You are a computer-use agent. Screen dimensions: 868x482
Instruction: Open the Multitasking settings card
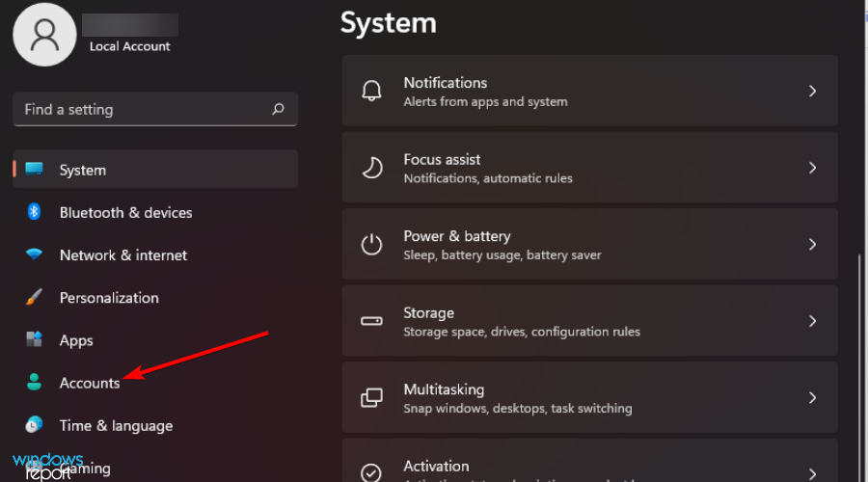[x=589, y=397]
